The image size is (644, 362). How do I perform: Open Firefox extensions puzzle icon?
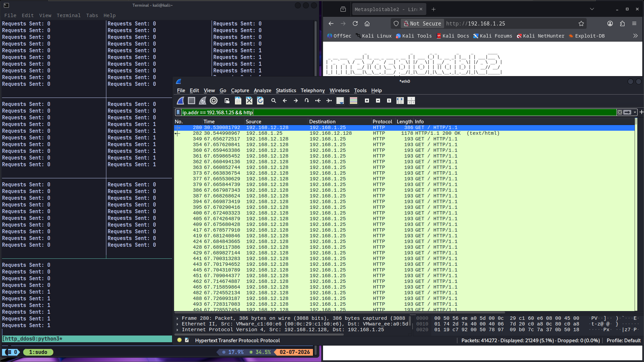click(x=622, y=23)
